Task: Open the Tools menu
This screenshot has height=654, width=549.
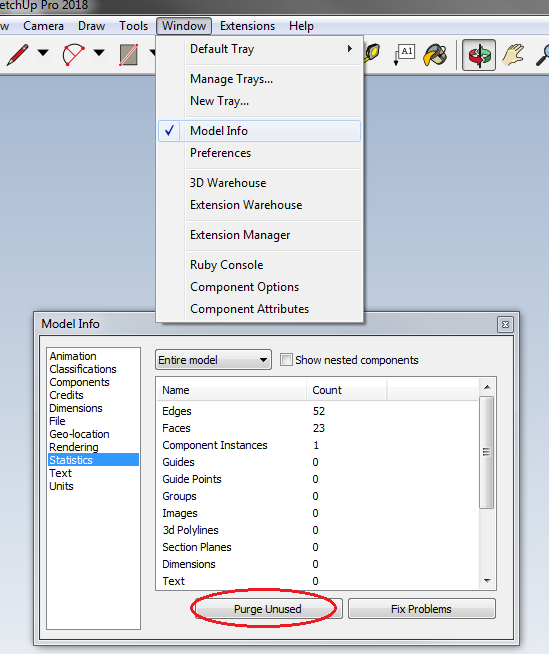Action: click(x=133, y=26)
